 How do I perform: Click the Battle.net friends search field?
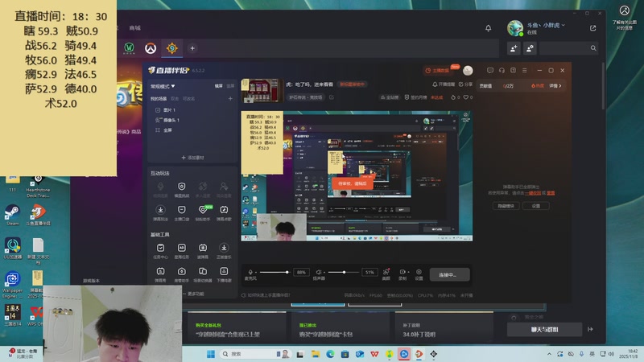569,48
